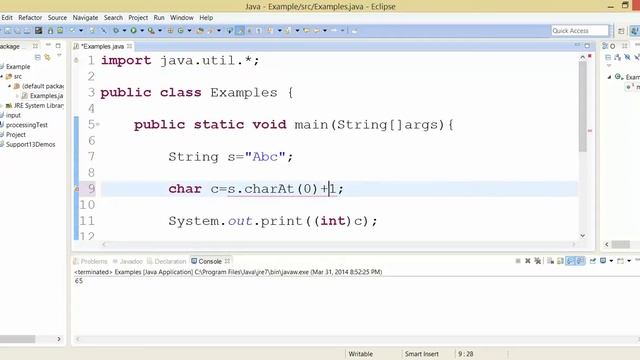Screen dimensions: 640x360
Task: Click the green Run button in toolbar
Action: [133, 30]
